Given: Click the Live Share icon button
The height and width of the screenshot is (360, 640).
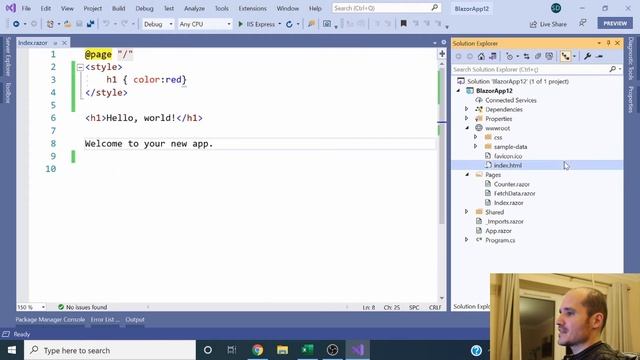Looking at the screenshot, I should coord(549,24).
